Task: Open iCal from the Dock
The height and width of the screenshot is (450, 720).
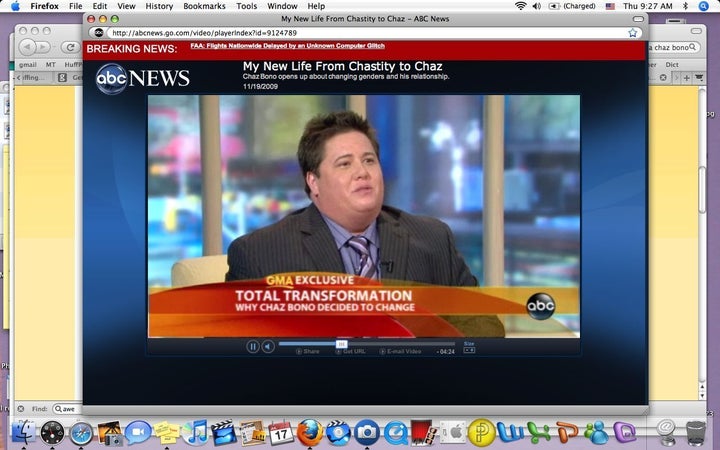Action: click(x=281, y=433)
